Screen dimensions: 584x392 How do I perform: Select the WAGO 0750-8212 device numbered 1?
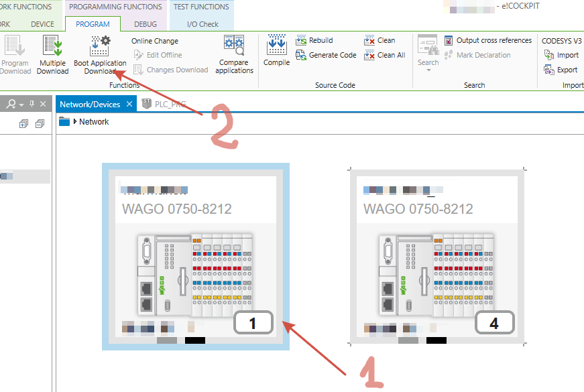tap(196, 257)
